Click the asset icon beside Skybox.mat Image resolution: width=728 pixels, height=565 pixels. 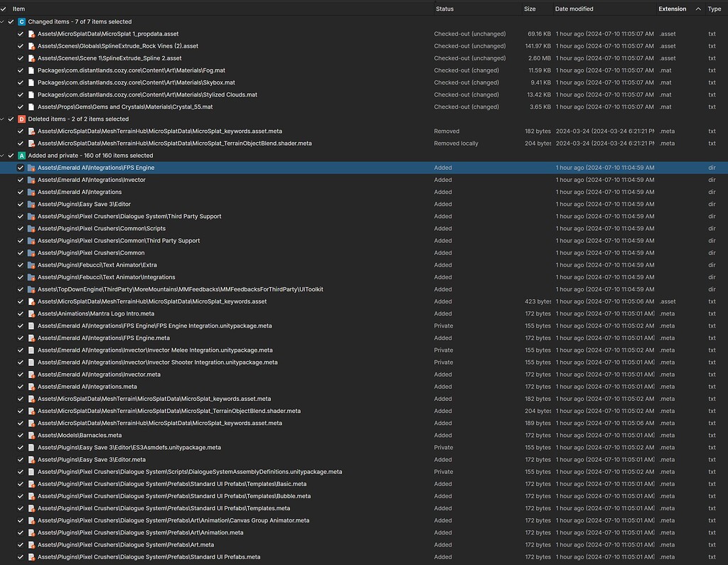point(31,82)
